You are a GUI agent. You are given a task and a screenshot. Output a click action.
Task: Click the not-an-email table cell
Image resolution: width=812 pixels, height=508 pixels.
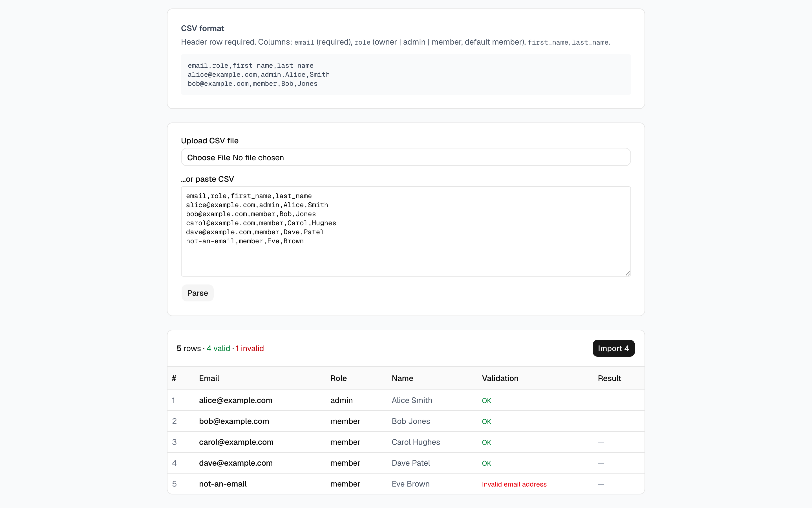[x=223, y=484]
